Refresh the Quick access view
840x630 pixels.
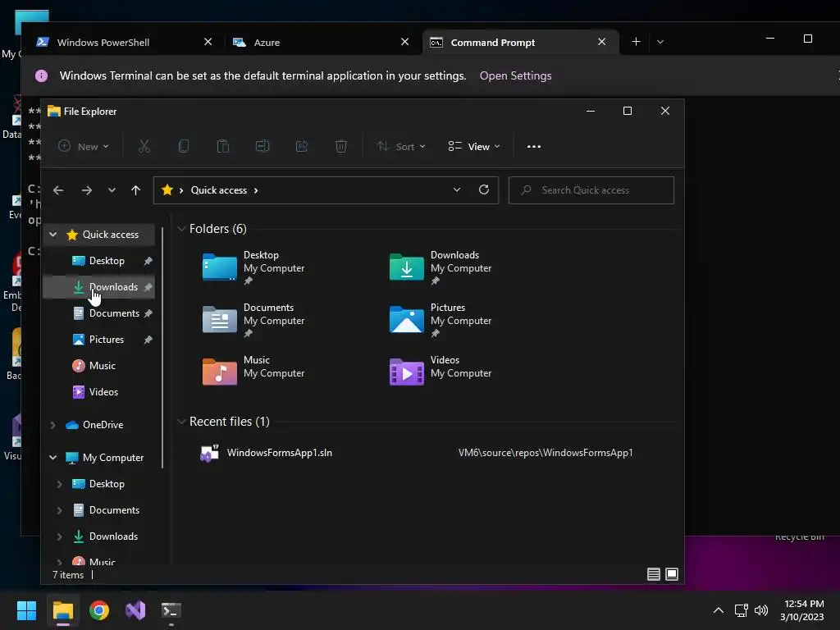tap(484, 189)
